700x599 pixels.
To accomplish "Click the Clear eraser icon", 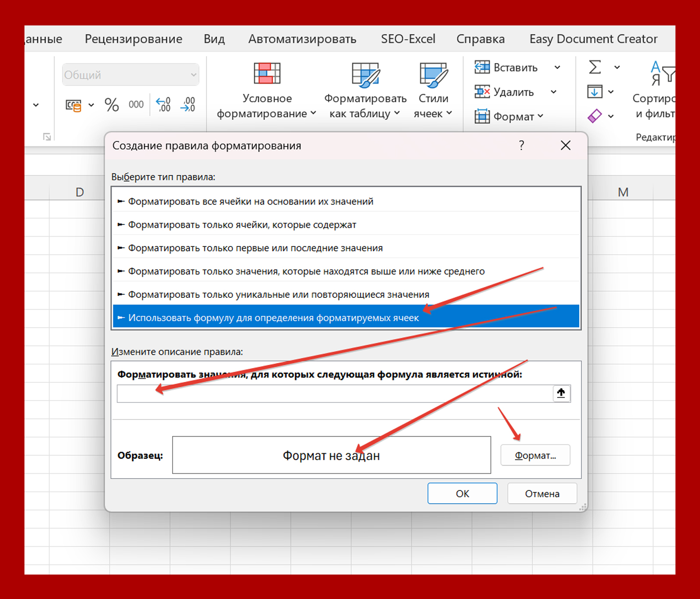I will click(594, 116).
